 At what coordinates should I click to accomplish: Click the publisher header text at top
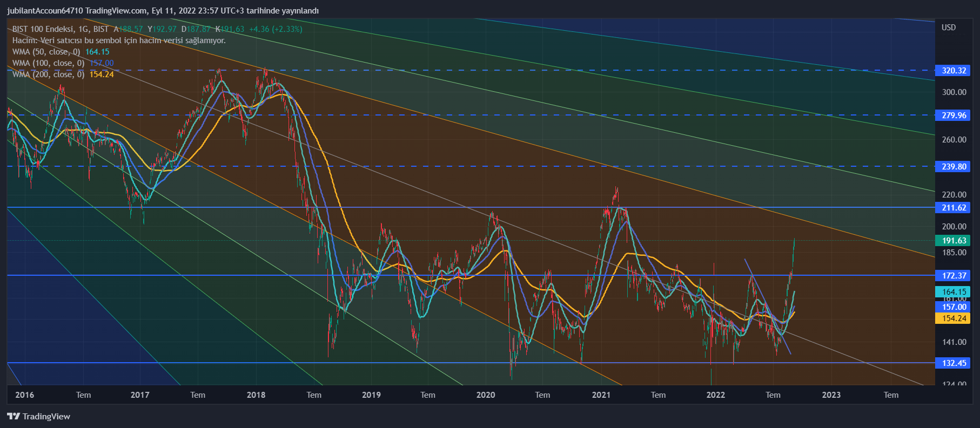(163, 11)
